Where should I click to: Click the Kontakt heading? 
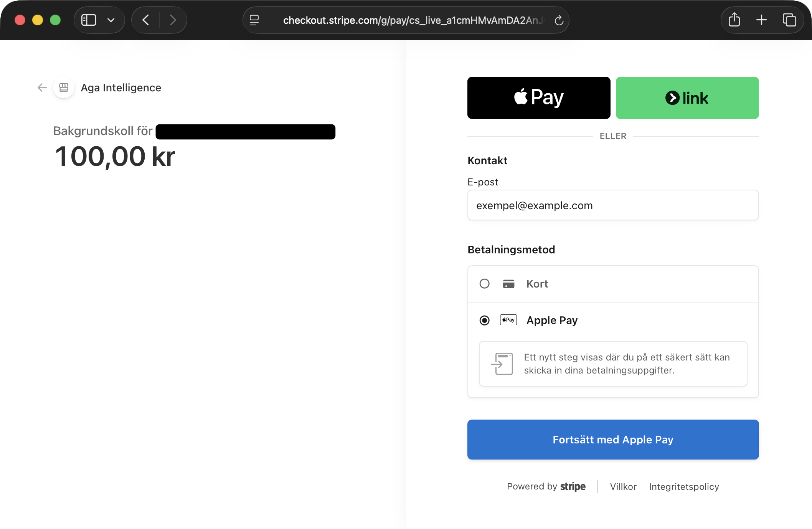point(487,160)
